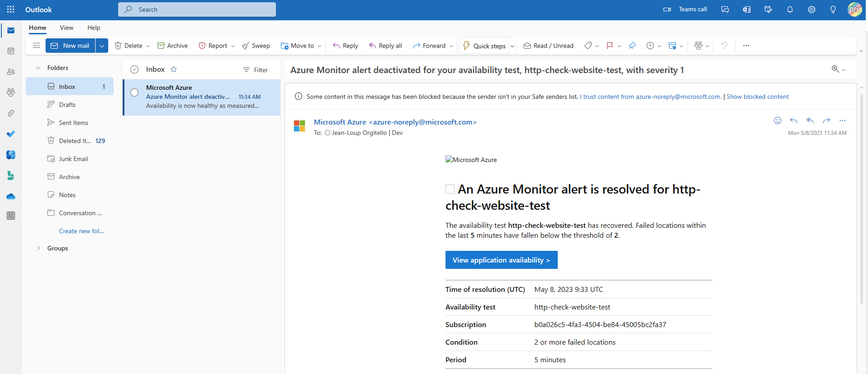Click the Search input box
This screenshot has width=868, height=374.
point(197,9)
